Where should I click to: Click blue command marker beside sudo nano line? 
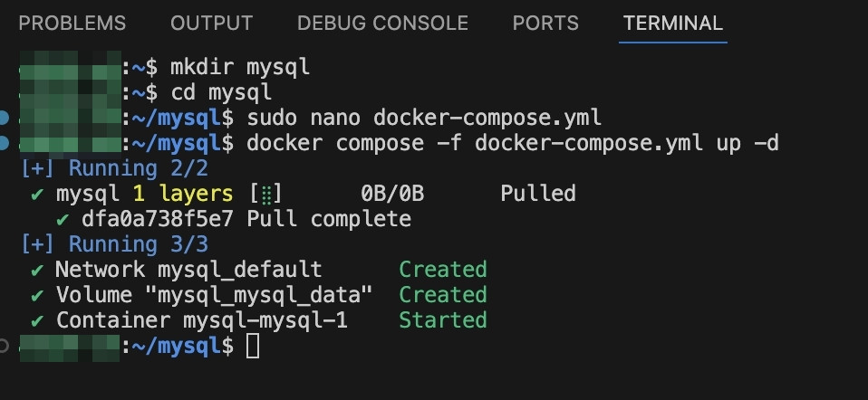pos(5,118)
